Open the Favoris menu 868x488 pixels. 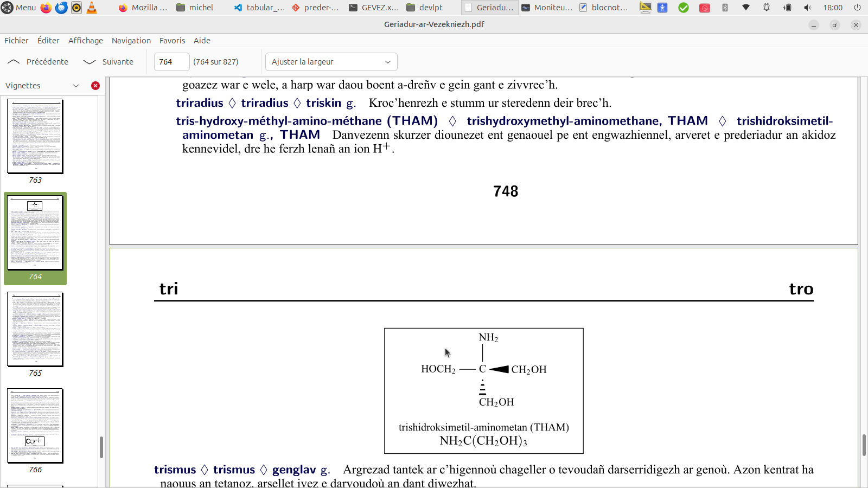point(172,41)
